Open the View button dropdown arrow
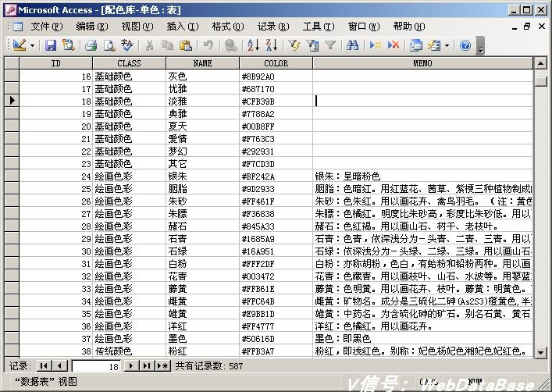Viewport: 552px width, 392px height. click(32, 45)
